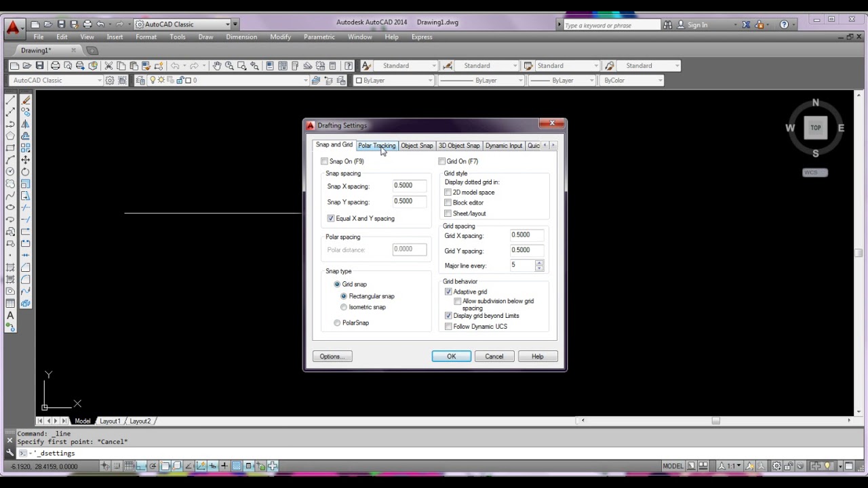Switch to the Object Snap tab
The image size is (868, 488).
tap(416, 146)
